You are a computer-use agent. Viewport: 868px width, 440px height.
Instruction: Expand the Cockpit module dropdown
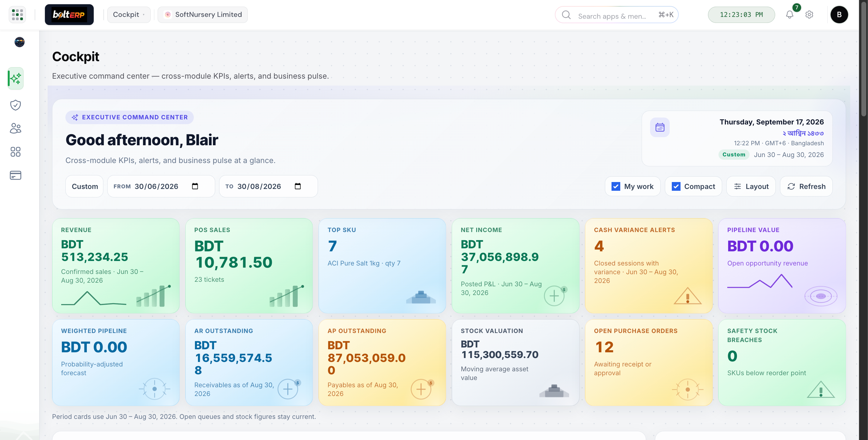click(x=129, y=14)
